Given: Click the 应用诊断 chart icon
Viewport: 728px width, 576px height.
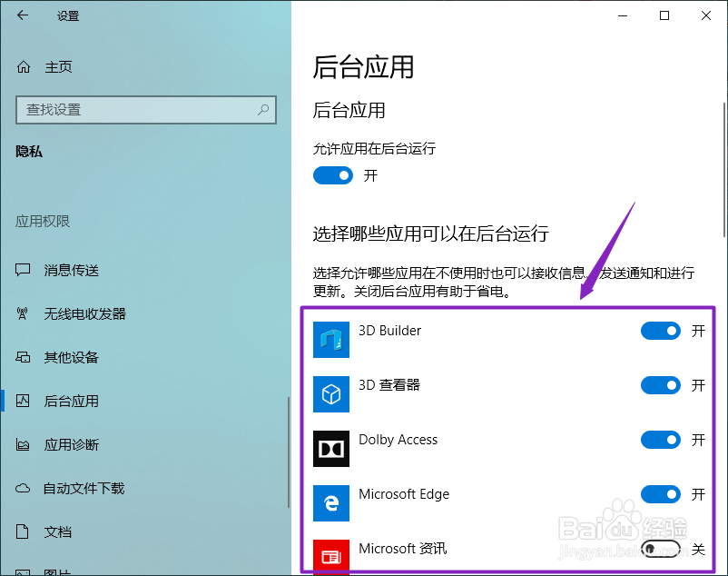Looking at the screenshot, I should pyautogui.click(x=23, y=444).
